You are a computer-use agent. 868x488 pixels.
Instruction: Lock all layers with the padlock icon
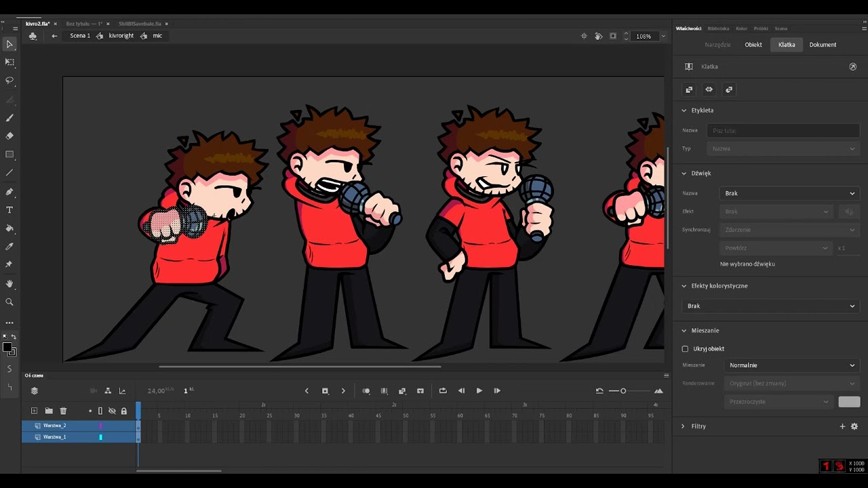coord(123,411)
